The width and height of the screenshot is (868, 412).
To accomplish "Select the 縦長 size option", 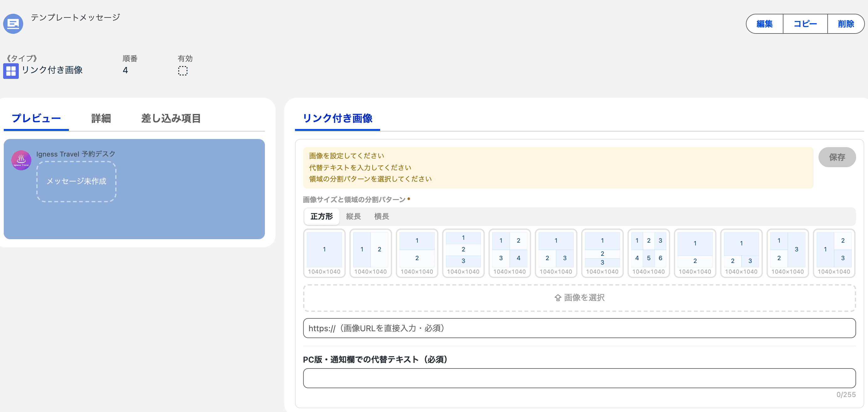I will [354, 216].
